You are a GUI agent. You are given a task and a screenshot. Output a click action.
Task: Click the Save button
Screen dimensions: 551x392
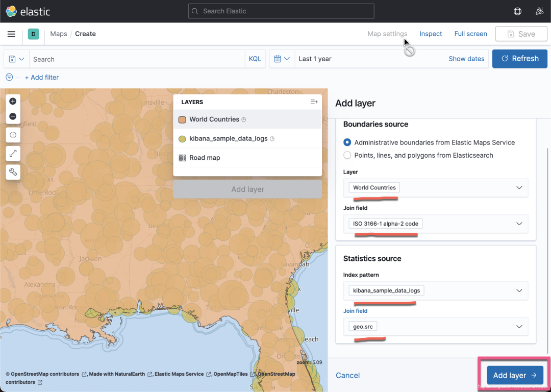(521, 34)
